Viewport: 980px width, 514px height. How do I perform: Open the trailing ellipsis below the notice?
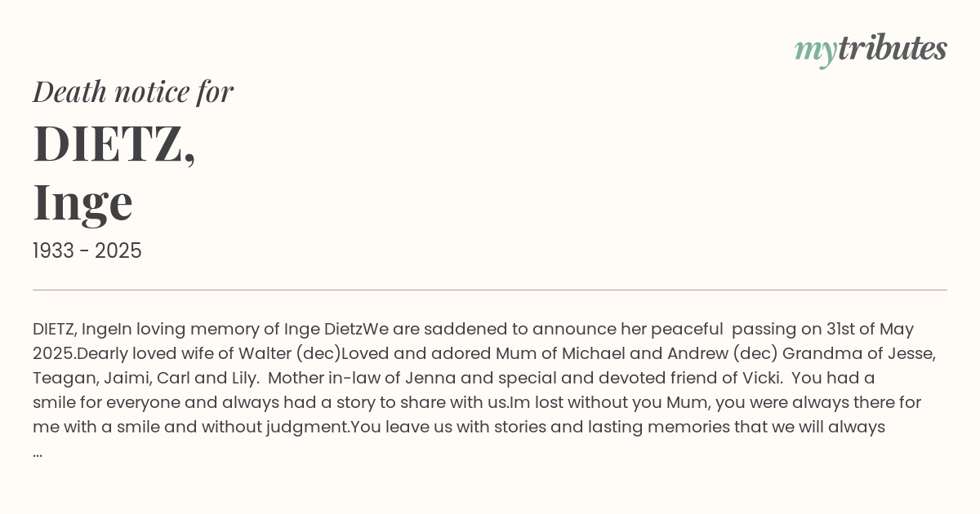38,452
